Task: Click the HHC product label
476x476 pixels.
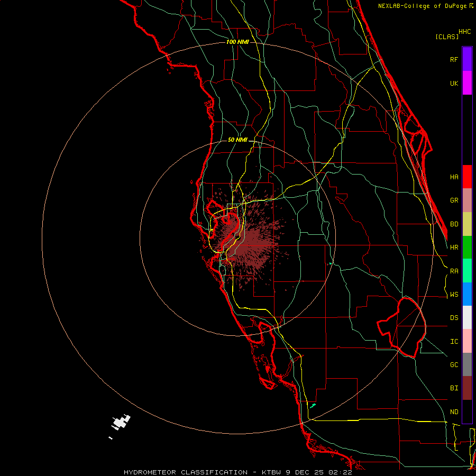Action: coord(464,32)
